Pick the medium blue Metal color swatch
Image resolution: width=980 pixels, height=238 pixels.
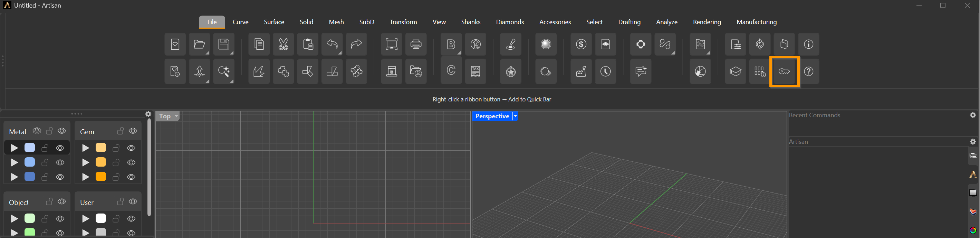point(30,162)
